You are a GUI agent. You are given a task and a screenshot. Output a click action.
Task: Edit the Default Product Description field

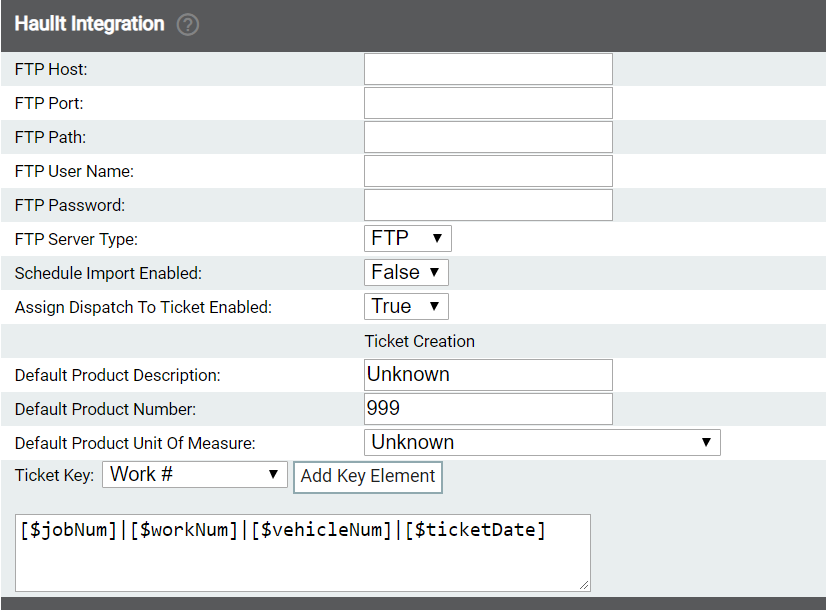tap(488, 375)
